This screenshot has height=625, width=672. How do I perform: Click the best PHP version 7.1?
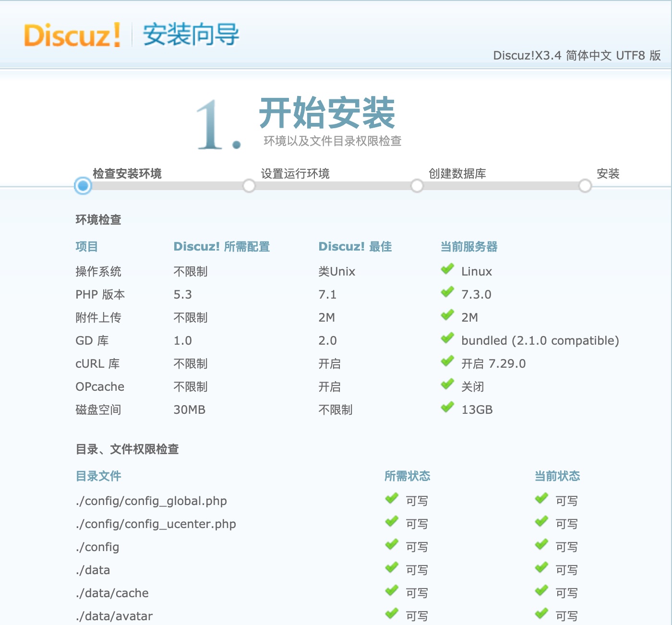click(328, 294)
